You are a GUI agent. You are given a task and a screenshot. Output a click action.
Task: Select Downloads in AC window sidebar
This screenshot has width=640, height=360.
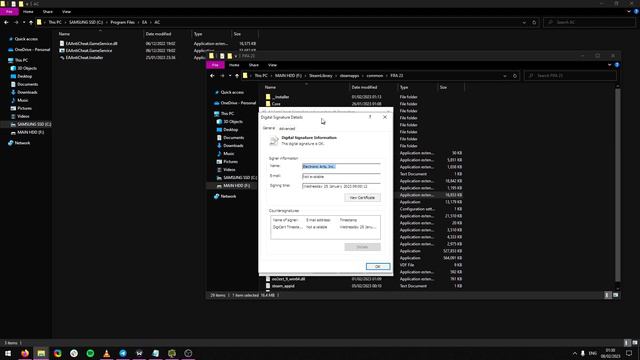coord(27,92)
